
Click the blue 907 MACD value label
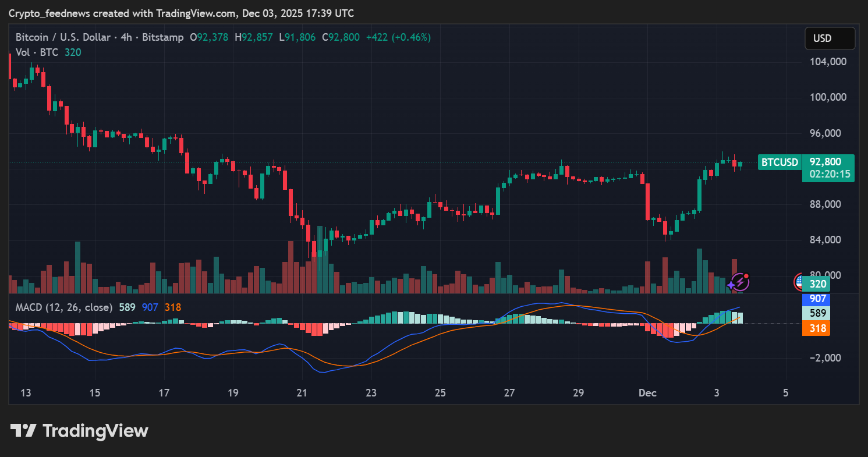(818, 299)
